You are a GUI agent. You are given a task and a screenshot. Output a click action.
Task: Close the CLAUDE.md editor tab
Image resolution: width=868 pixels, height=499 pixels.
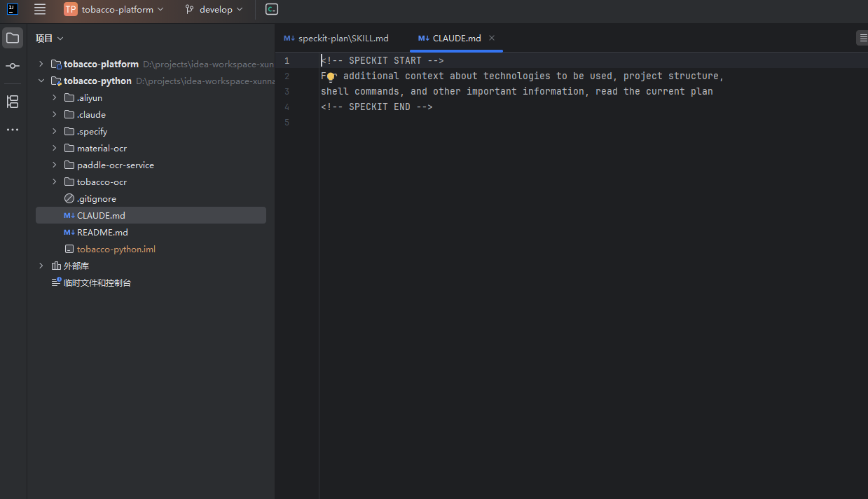(492, 38)
